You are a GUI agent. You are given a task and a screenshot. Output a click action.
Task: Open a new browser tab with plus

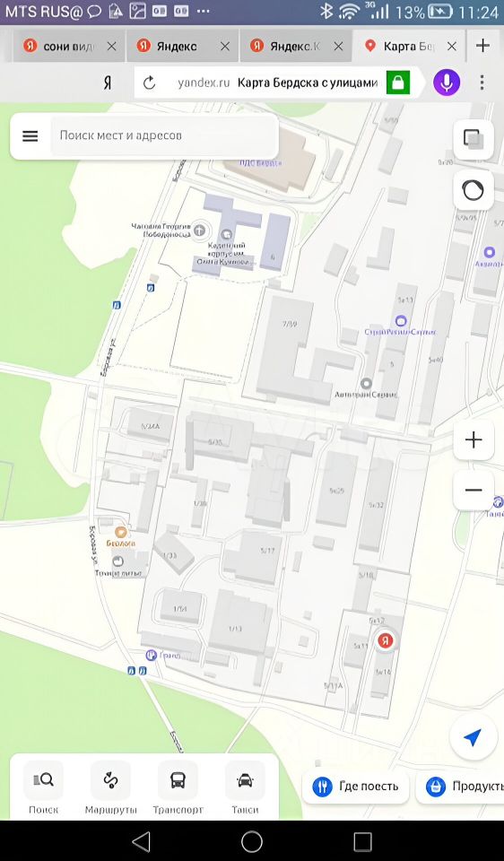coord(482,46)
